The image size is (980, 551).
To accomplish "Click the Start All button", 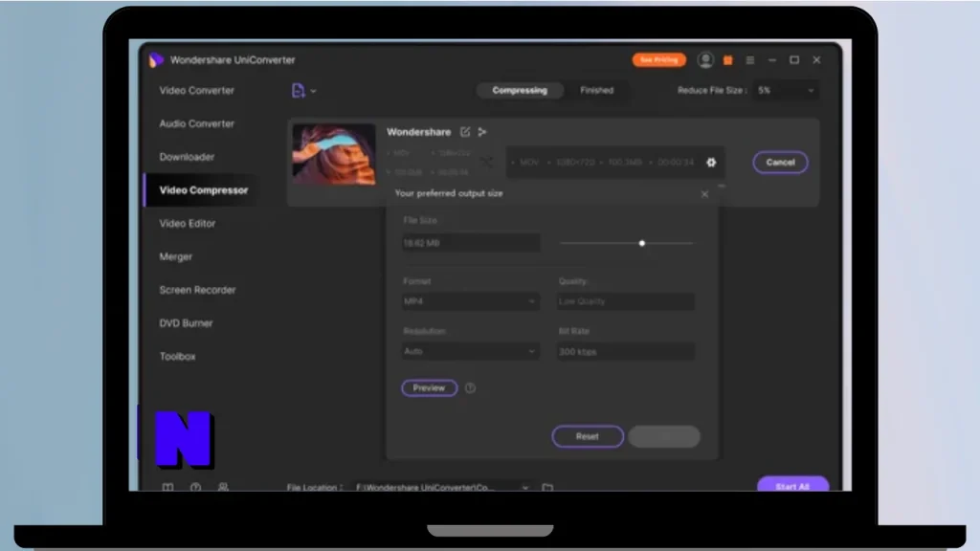I will coord(792,485).
